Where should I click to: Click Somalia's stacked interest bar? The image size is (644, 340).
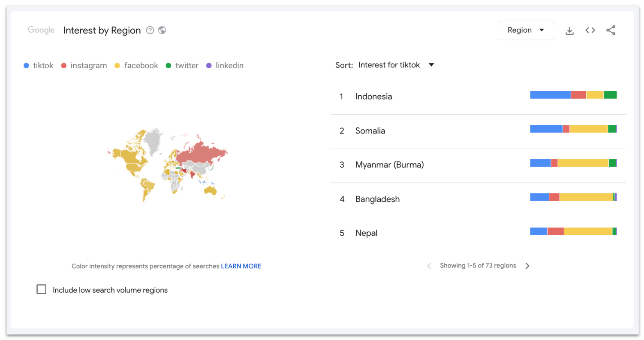[x=573, y=129]
